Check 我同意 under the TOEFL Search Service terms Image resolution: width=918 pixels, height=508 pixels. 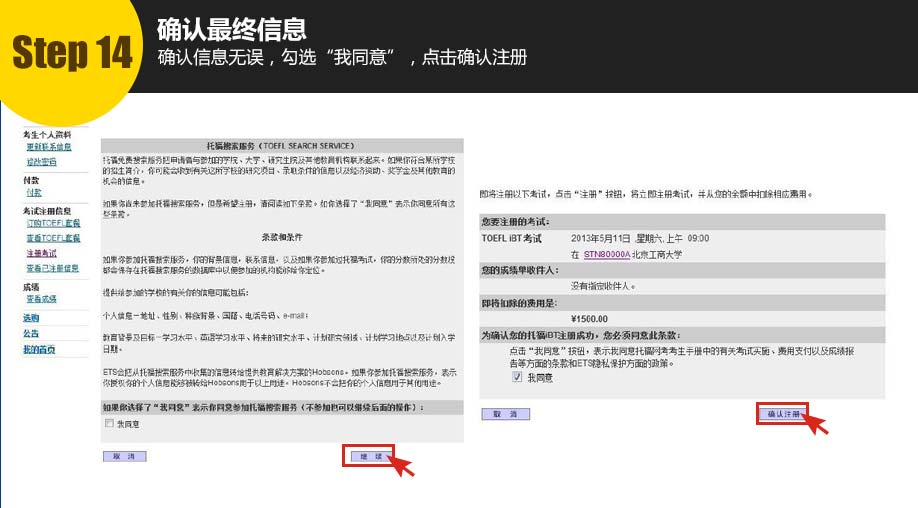click(x=109, y=424)
